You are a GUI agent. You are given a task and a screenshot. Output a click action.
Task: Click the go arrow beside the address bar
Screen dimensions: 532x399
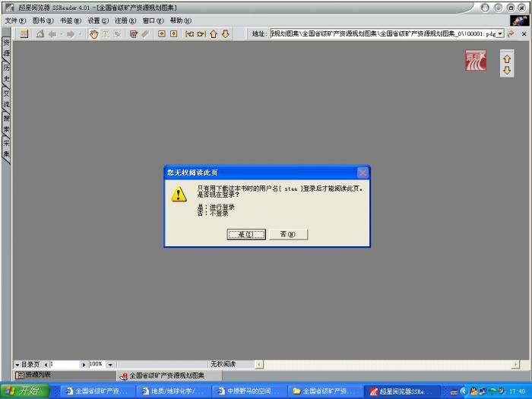pos(511,34)
